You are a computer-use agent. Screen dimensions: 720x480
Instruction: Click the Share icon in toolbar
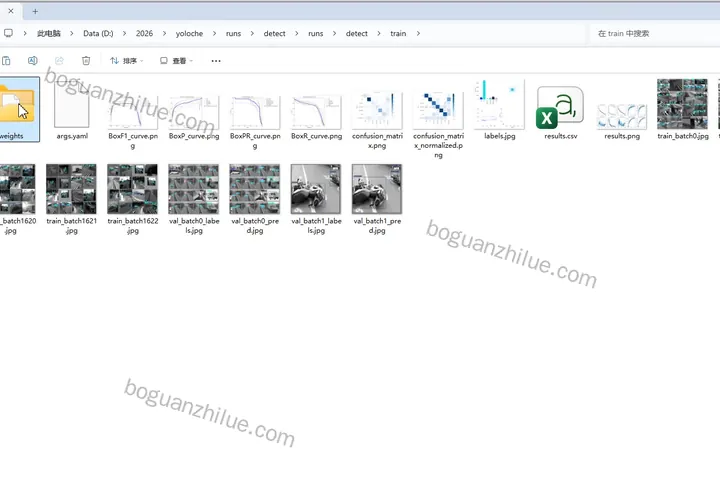tap(59, 61)
